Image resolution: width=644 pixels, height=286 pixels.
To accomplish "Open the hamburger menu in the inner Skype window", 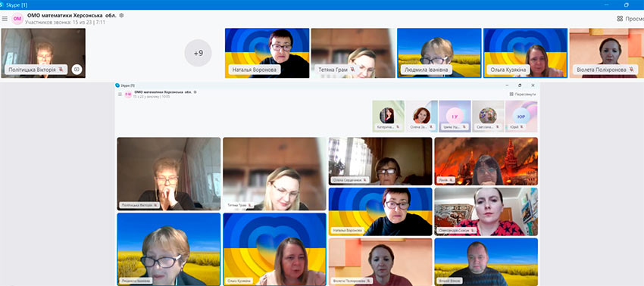I will pyautogui.click(x=120, y=94).
